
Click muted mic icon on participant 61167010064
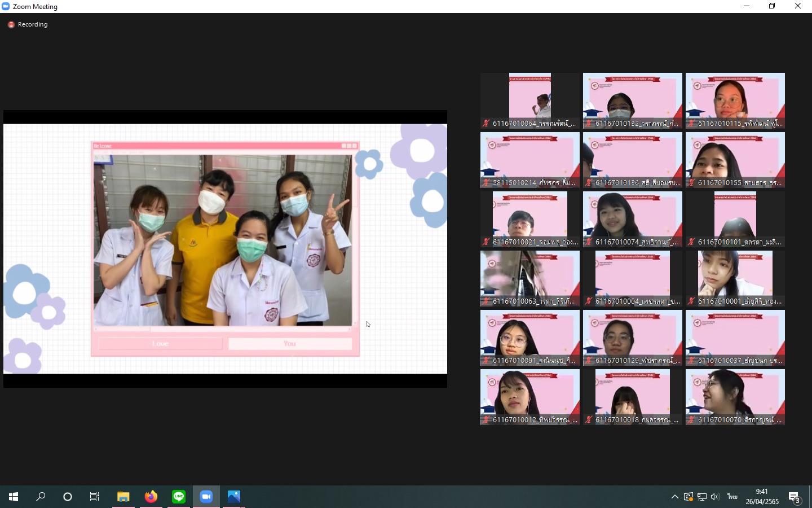[x=486, y=124]
